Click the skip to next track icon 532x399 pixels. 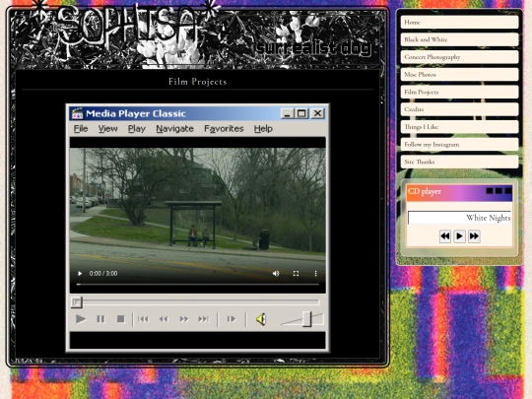204,319
